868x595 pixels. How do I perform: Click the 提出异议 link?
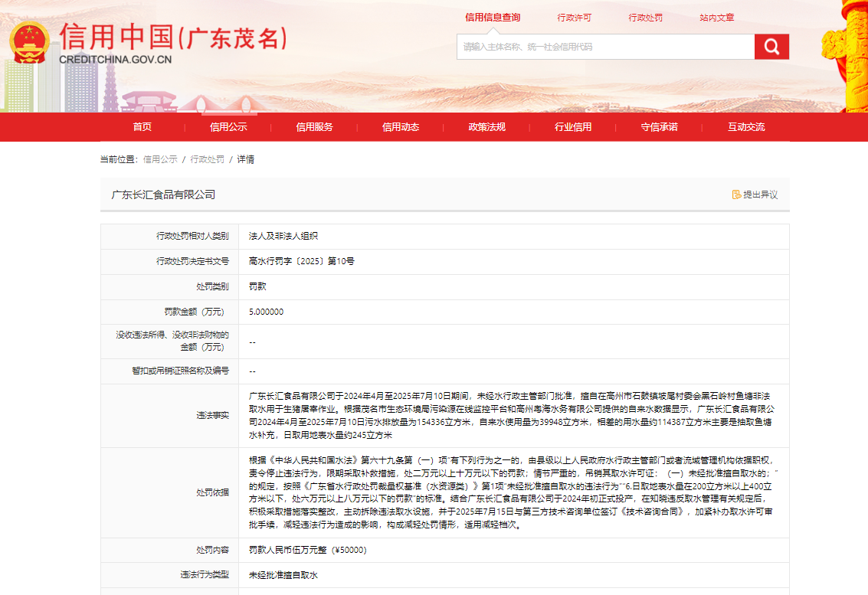tap(760, 195)
